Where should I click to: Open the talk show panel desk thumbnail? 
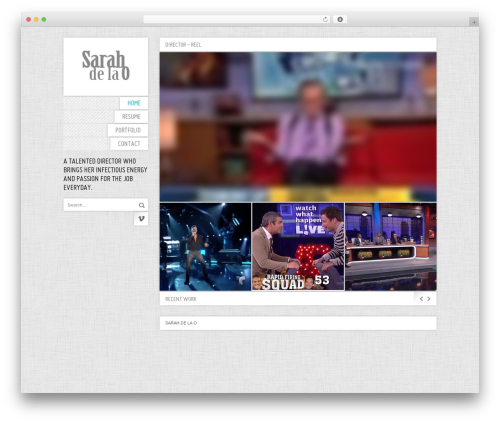(391, 247)
